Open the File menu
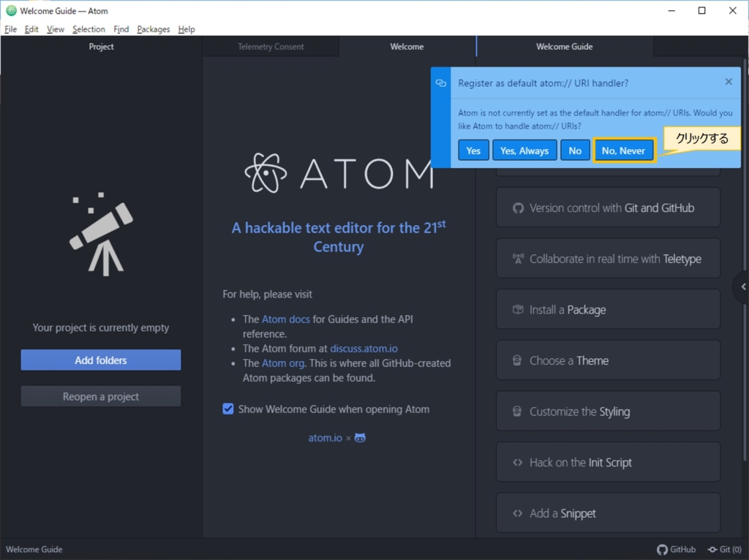Screen dimensions: 749x560 [x=10, y=29]
